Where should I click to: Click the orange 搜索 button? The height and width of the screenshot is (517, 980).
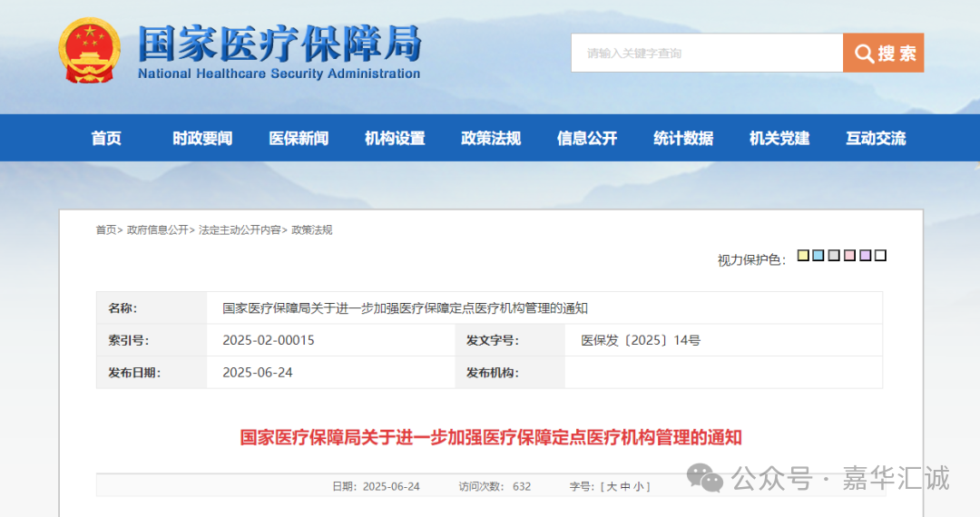click(x=883, y=54)
